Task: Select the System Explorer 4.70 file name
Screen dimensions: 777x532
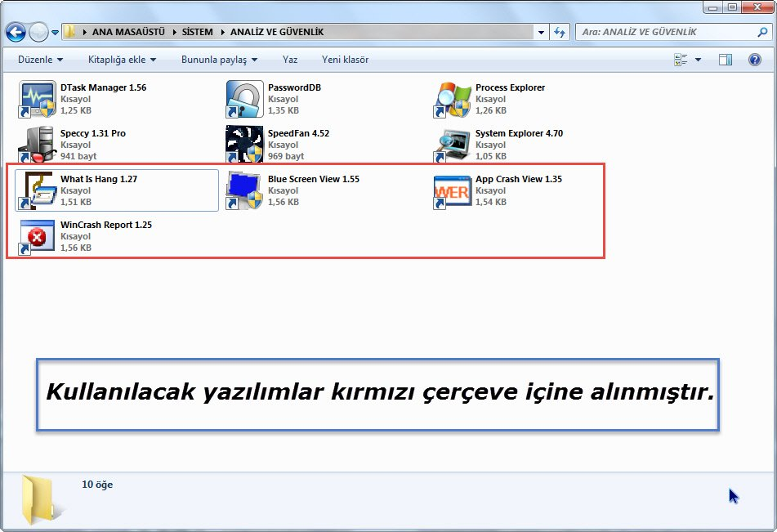Action: pyautogui.click(x=519, y=133)
